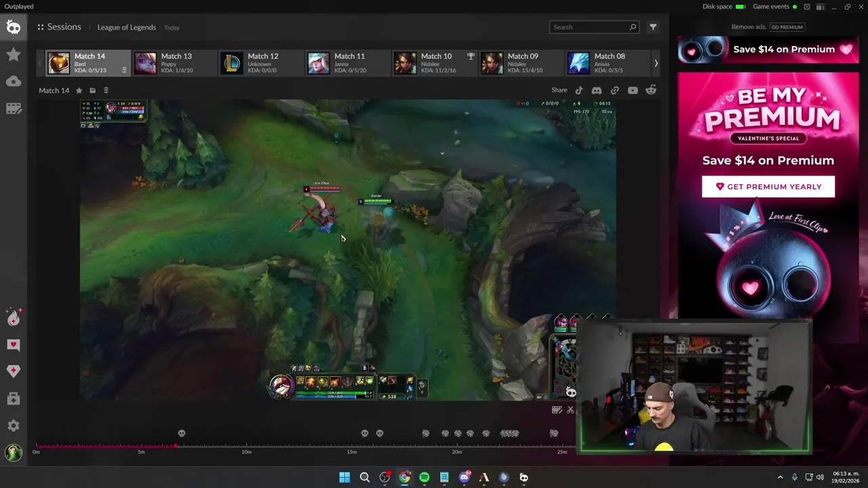
Task: Open the favorites star in the sidebar
Action: 14,54
